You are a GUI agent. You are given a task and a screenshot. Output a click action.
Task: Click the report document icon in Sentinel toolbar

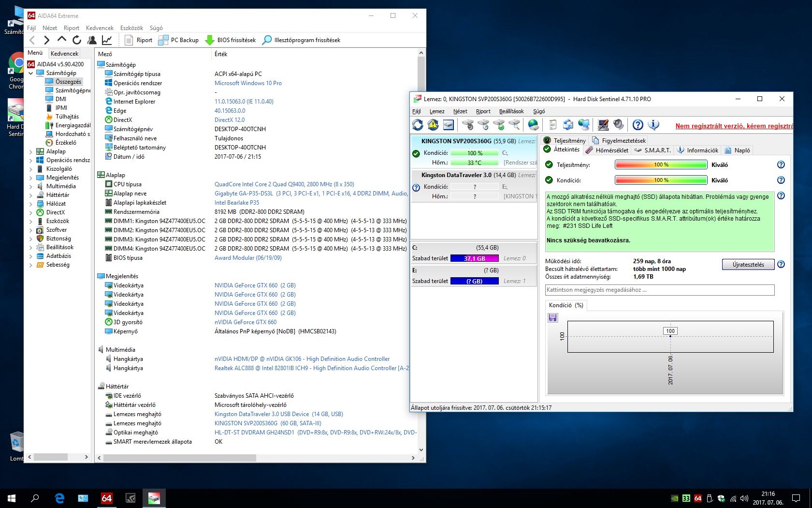[553, 125]
